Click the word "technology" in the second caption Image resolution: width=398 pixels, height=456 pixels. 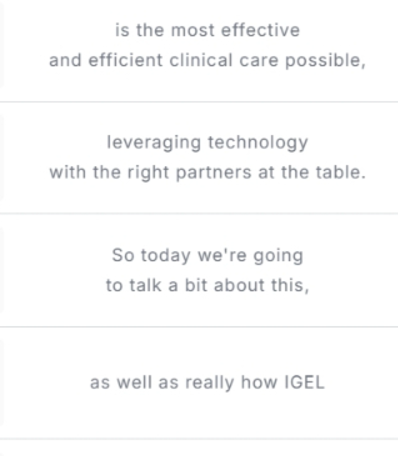tap(258, 143)
